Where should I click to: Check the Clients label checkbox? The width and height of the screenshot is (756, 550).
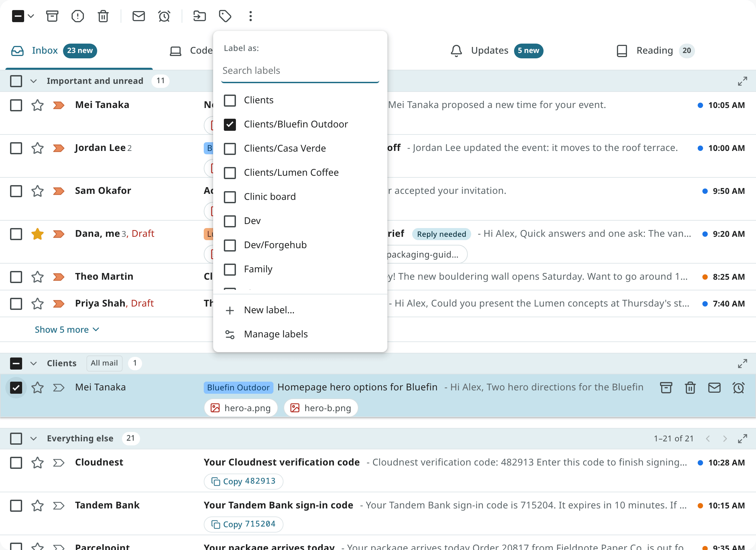230,100
